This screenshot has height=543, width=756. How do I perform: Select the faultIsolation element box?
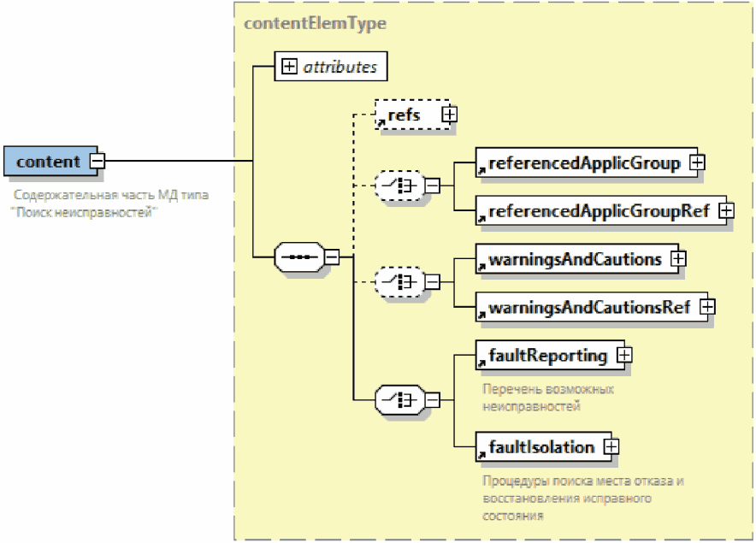pyautogui.click(x=540, y=446)
